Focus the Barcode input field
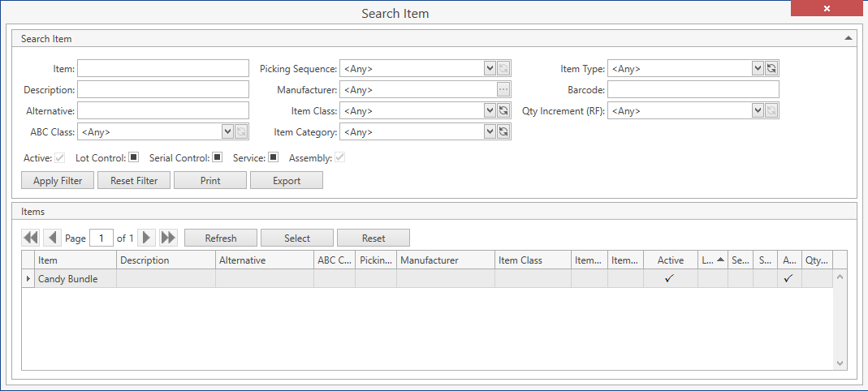The height and width of the screenshot is (391, 868). point(693,89)
